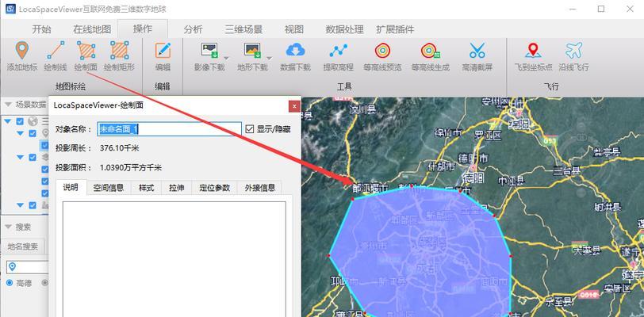Toggle the checkbox beside the chart-icon tree node

(33, 205)
